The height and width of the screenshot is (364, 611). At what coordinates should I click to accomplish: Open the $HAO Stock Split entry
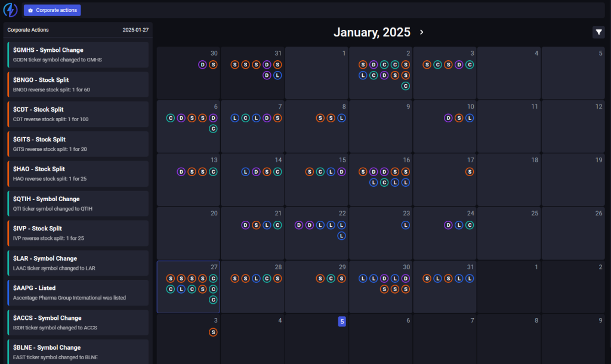coord(78,174)
